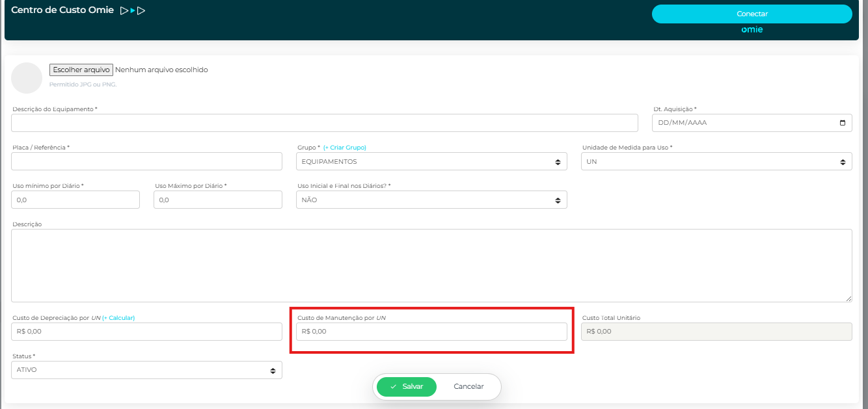Screen dimensions: 868x409
Task: Click the round equipment photo placeholder
Action: tap(27, 78)
